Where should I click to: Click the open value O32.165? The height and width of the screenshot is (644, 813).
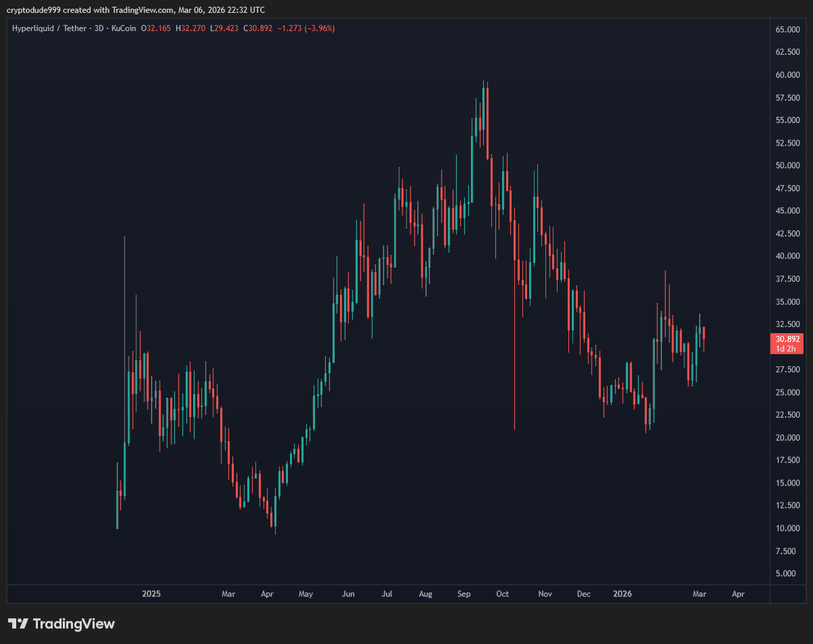click(156, 28)
